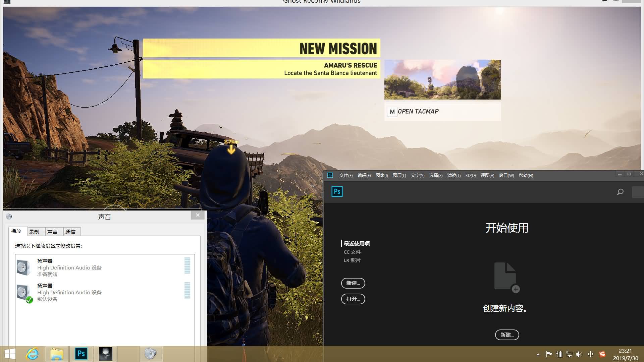
Task: Open the 3D(D) menu
Action: click(471, 175)
